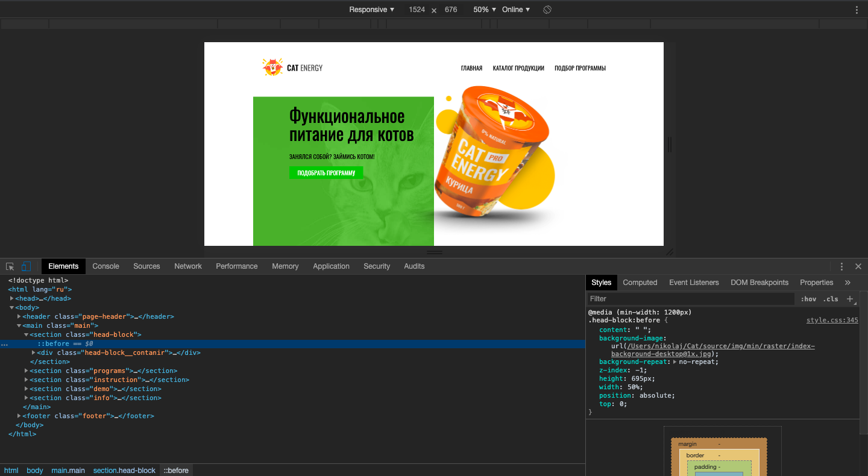Click the ГЛАВНАЯ navigation link
The width and height of the screenshot is (868, 476).
(x=471, y=68)
